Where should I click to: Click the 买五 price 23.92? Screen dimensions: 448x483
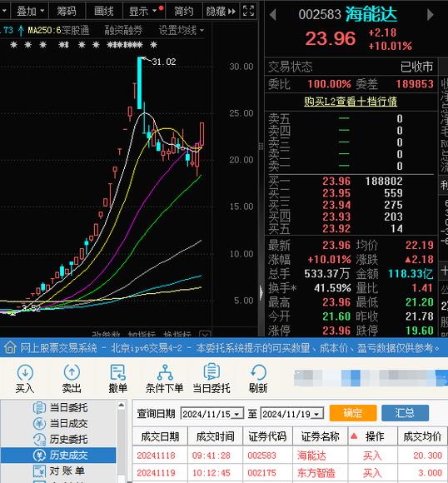pyautogui.click(x=336, y=228)
